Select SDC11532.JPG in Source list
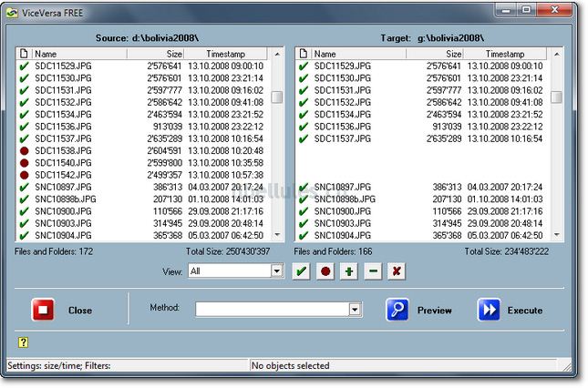Viewport: 588px width, 388px height. click(64, 102)
